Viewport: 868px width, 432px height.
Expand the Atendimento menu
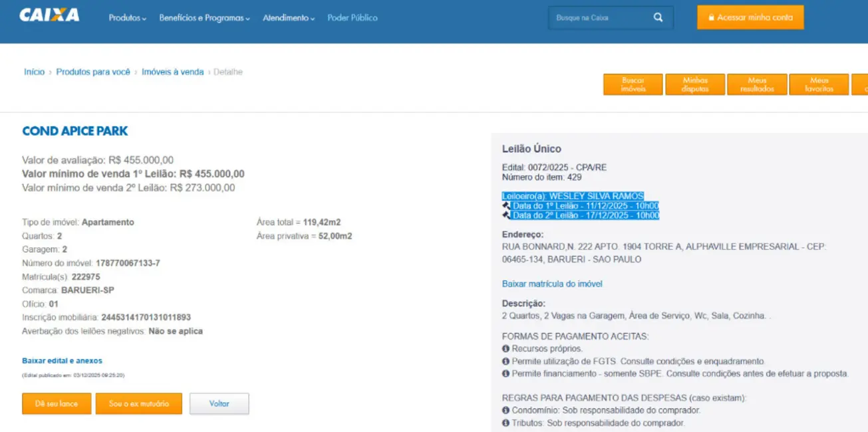click(x=289, y=18)
